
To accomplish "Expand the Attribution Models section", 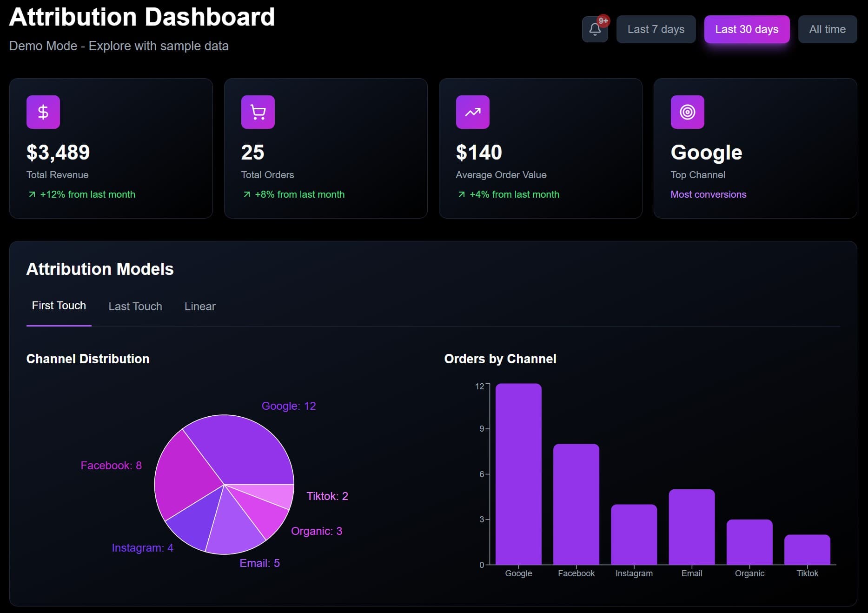I will (x=99, y=269).
